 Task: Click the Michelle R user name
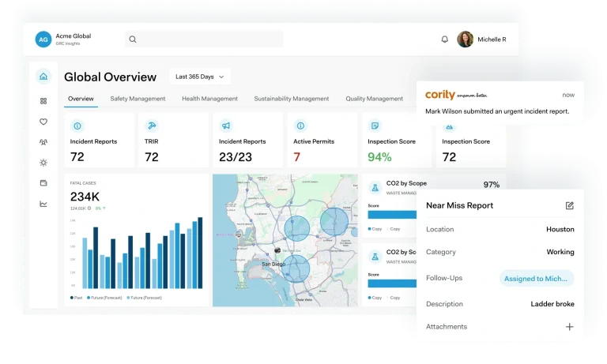492,39
